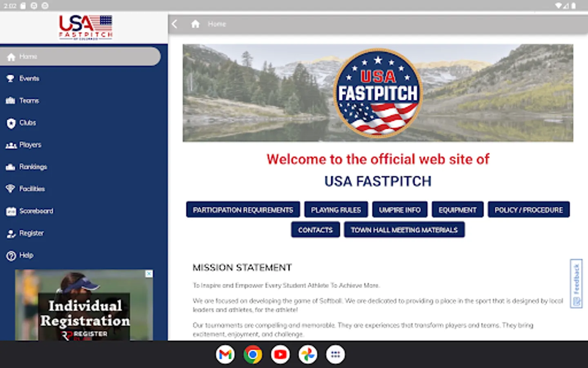The width and height of the screenshot is (588, 368).
Task: Click the USA Fastpitch logo in sidebar header
Action: (x=86, y=27)
